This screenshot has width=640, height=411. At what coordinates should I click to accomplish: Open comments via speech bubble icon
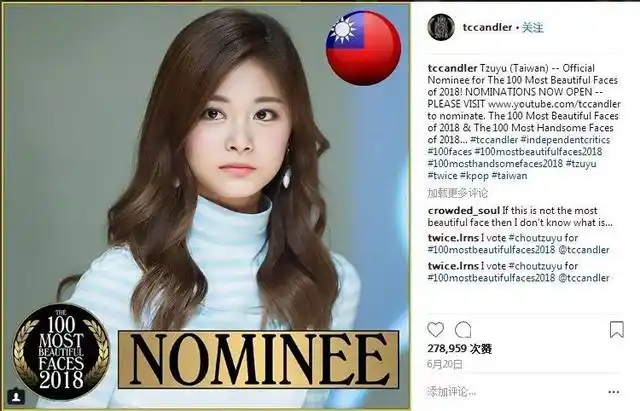[463, 329]
